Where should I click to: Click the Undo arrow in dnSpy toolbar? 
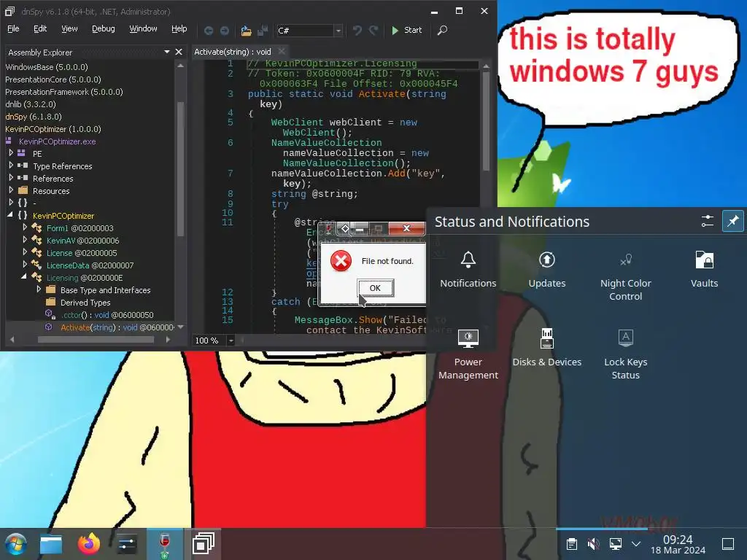357,31
